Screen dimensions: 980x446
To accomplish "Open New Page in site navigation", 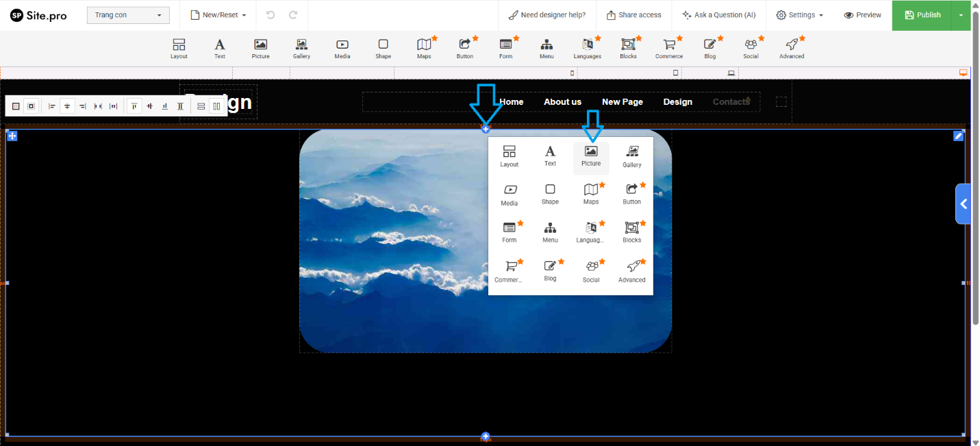I will point(622,102).
